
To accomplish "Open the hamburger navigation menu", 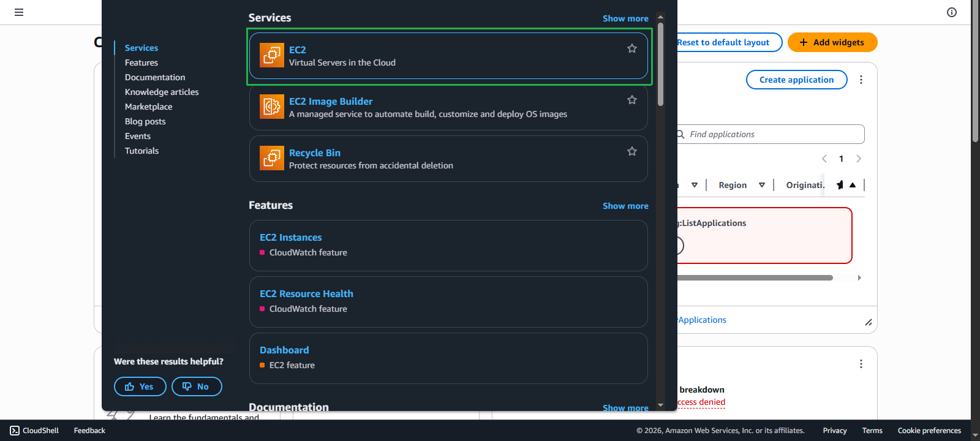I will point(19,12).
